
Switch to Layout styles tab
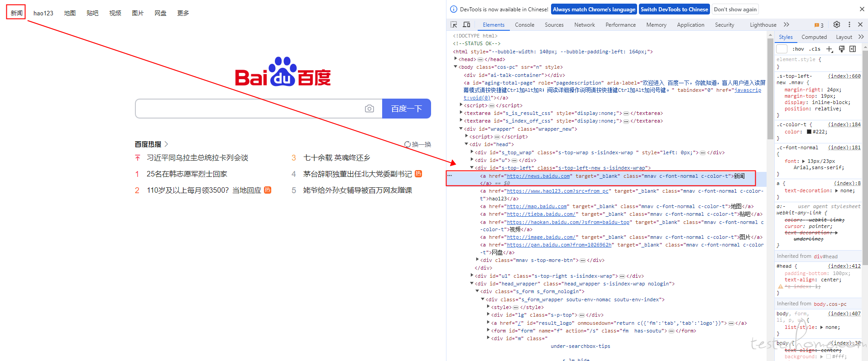(x=844, y=37)
